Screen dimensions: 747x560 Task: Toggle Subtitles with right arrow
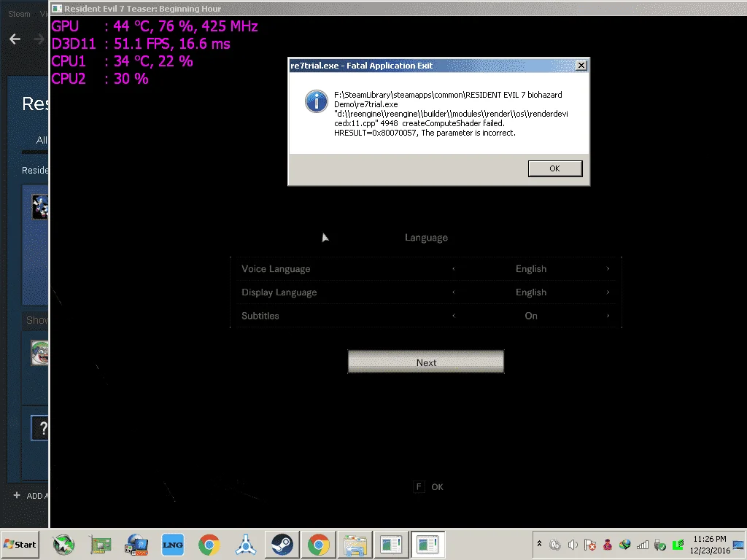(x=608, y=315)
